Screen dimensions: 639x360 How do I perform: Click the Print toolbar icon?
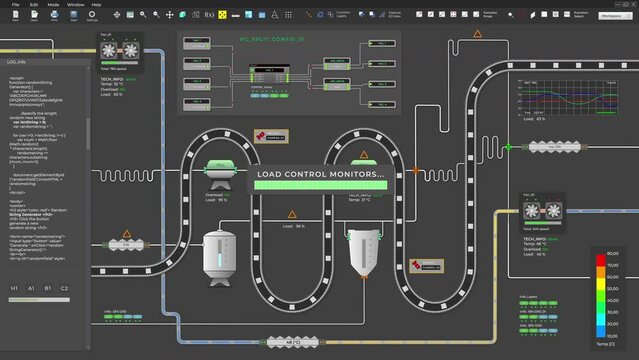(x=54, y=15)
